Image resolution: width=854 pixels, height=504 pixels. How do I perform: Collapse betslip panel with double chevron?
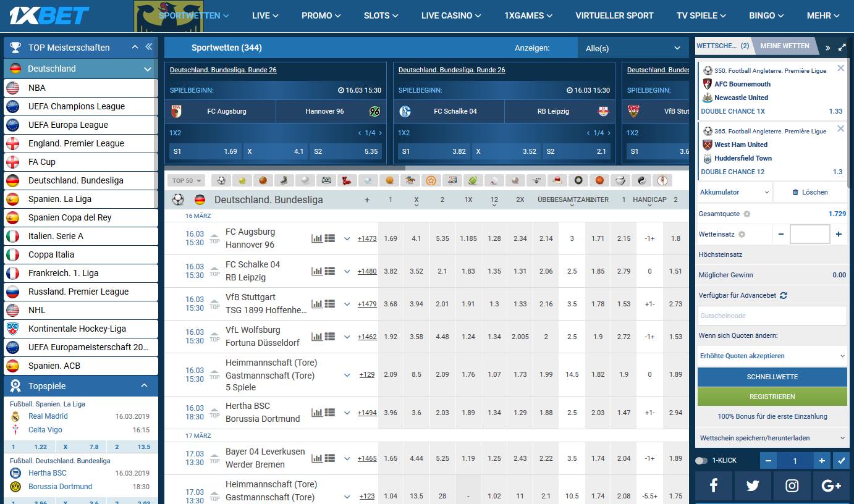828,48
